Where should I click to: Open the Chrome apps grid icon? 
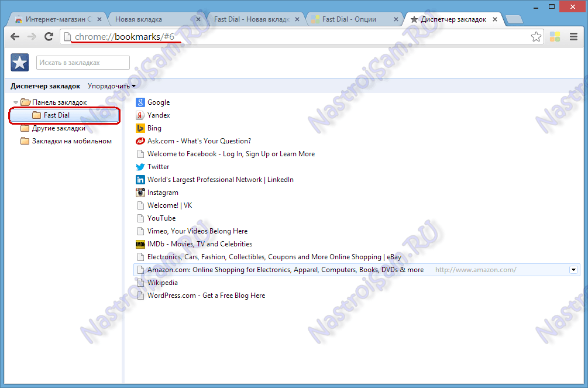click(555, 36)
